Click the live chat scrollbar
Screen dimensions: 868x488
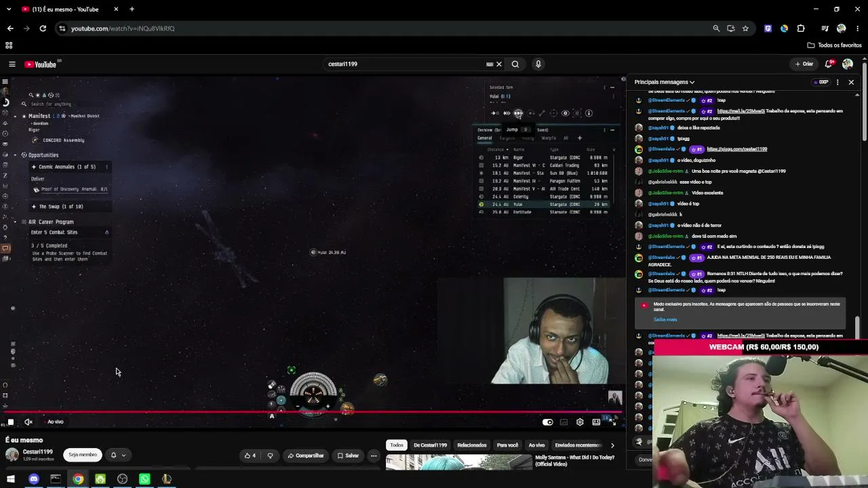858,327
